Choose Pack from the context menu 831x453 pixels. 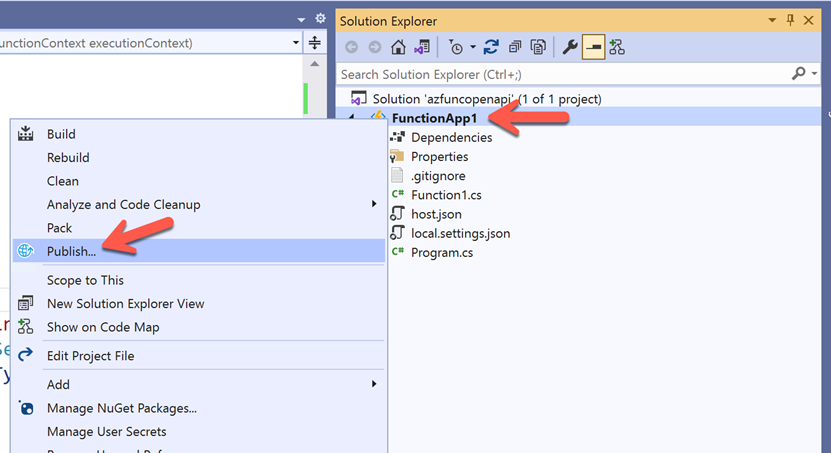pyautogui.click(x=199, y=228)
